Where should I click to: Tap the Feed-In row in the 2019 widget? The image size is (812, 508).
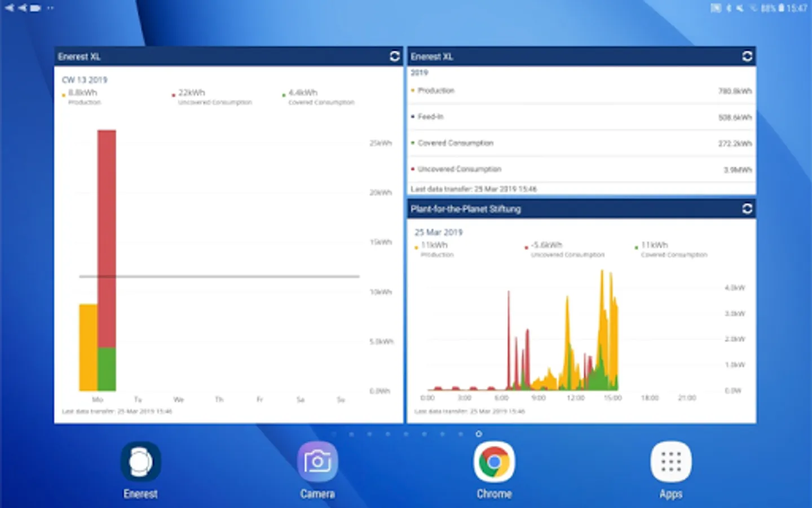(581, 117)
